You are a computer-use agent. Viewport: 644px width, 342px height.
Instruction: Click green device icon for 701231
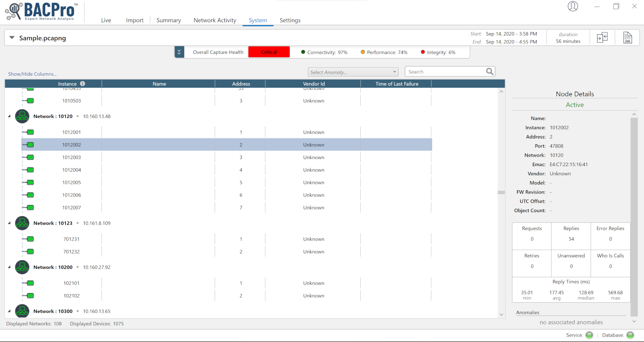click(x=30, y=239)
